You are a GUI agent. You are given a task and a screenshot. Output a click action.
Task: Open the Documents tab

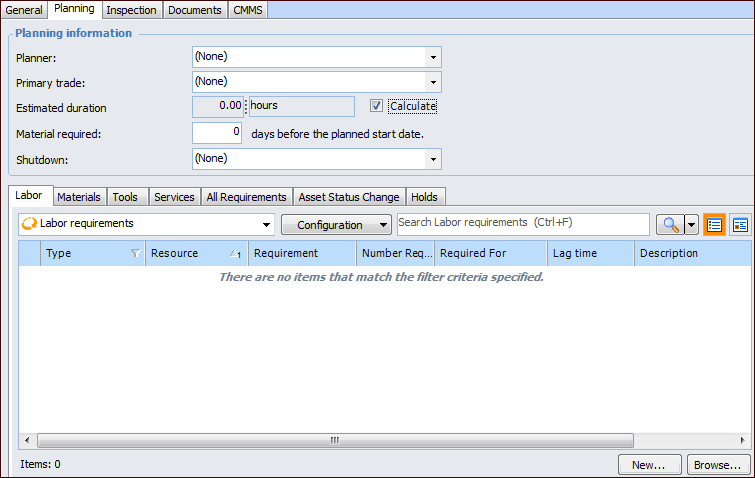tap(195, 10)
